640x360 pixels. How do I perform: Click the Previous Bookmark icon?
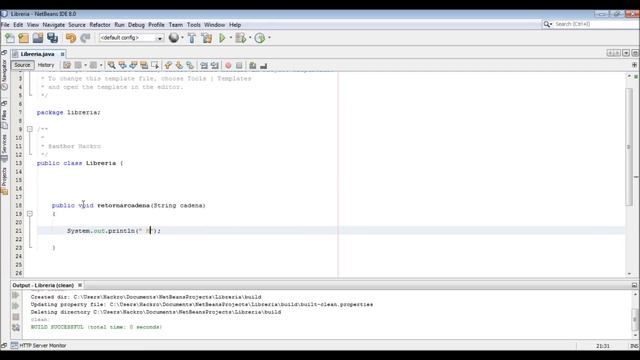[168, 65]
